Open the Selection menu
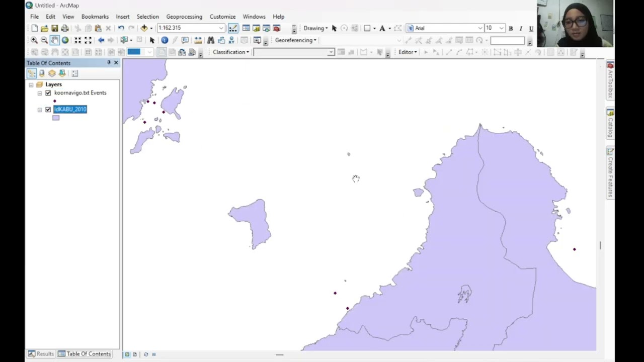The height and width of the screenshot is (362, 644). click(148, 17)
